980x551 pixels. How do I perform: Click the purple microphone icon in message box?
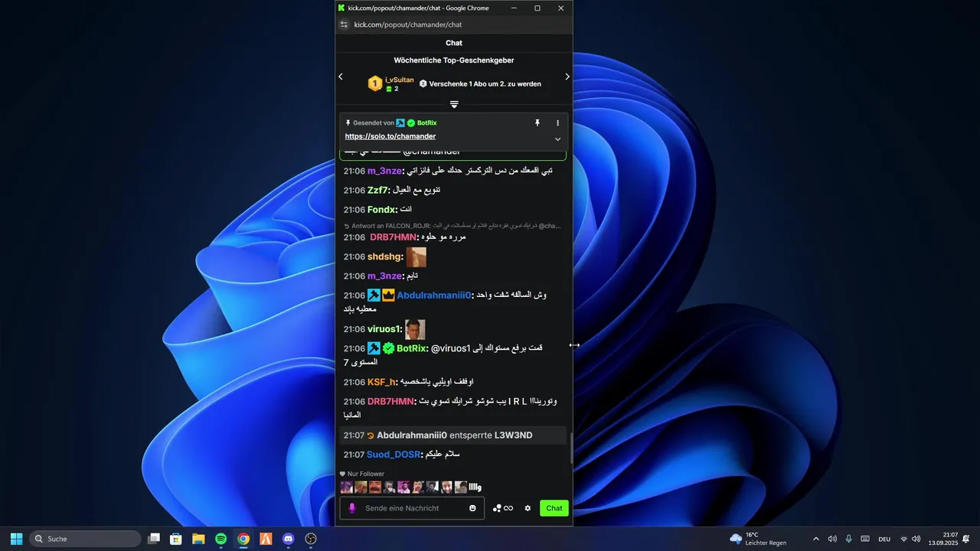(x=352, y=508)
